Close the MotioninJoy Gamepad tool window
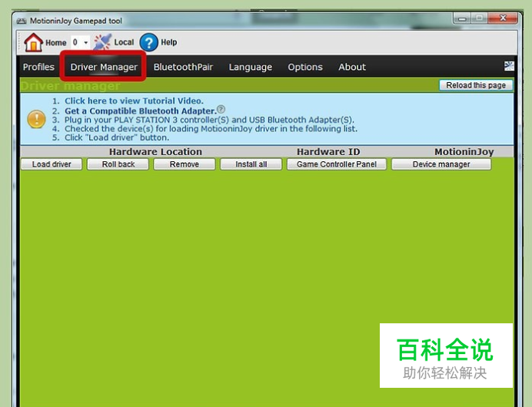Viewport: 532px width, 407px height. point(503,18)
